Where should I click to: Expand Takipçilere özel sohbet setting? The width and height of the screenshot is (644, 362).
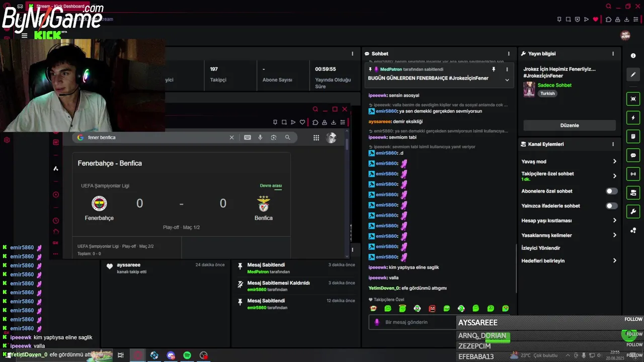(x=614, y=176)
